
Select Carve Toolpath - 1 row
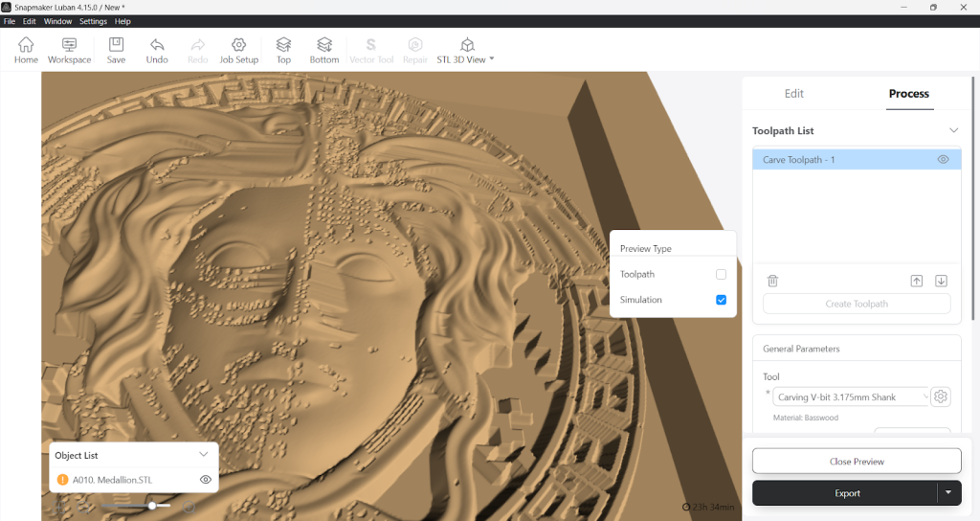(857, 160)
